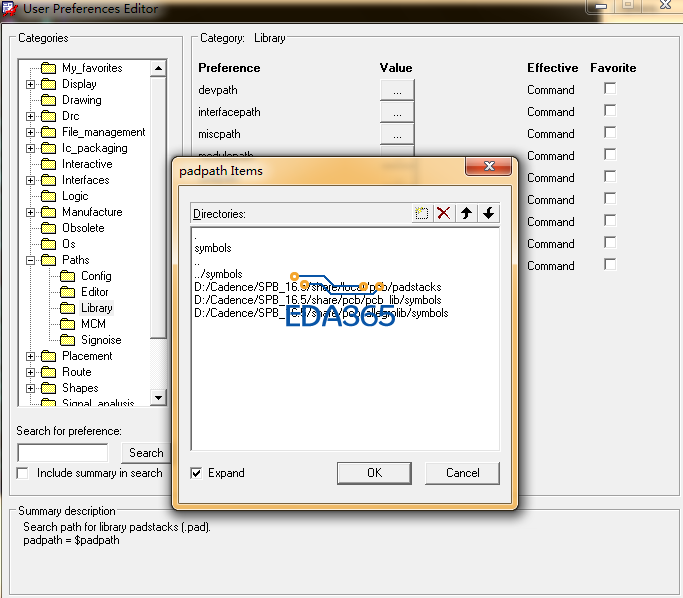This screenshot has width=683, height=598.
Task: Move selected directory up with arrow icon
Action: (467, 213)
